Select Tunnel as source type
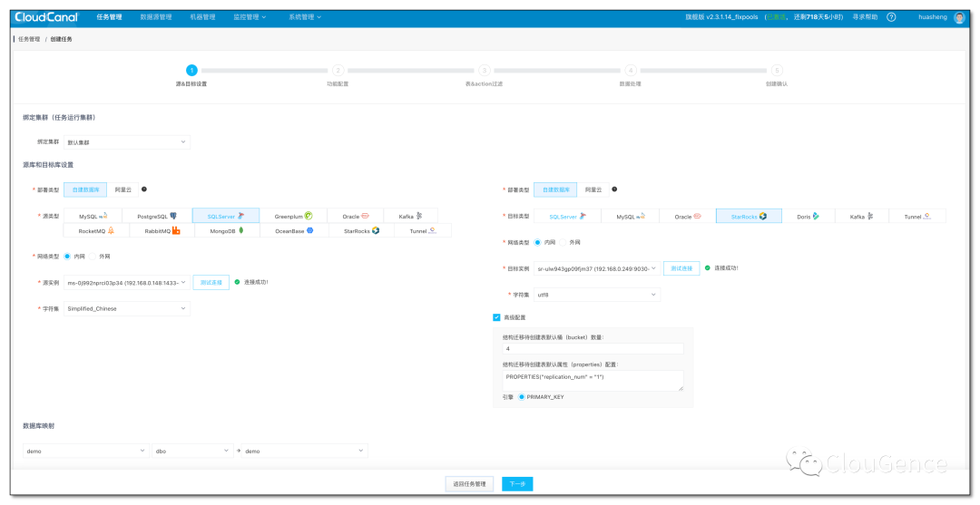 [x=423, y=231]
